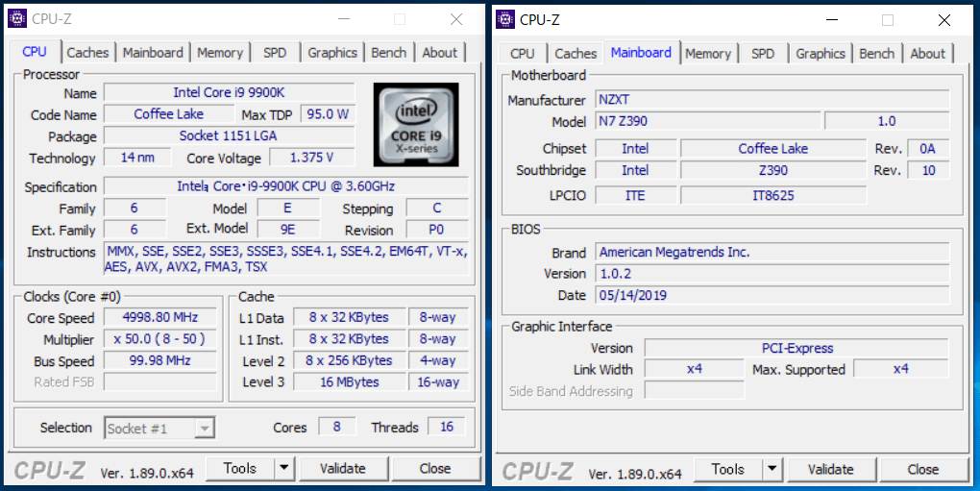Click the Chipset revision '0A'
The image size is (980, 491).
tap(928, 149)
